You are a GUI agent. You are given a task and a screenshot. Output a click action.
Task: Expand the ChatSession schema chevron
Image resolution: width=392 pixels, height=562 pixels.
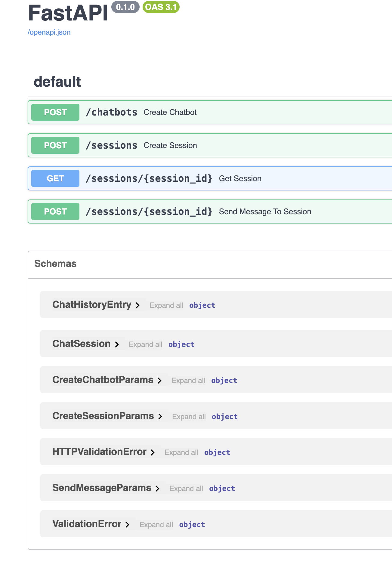(x=117, y=344)
